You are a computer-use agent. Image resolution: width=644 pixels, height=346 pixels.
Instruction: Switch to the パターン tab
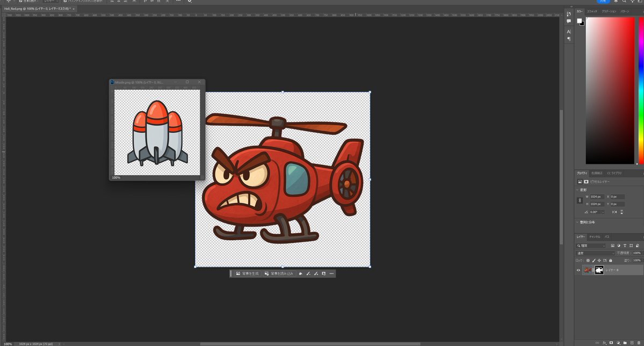(x=625, y=11)
